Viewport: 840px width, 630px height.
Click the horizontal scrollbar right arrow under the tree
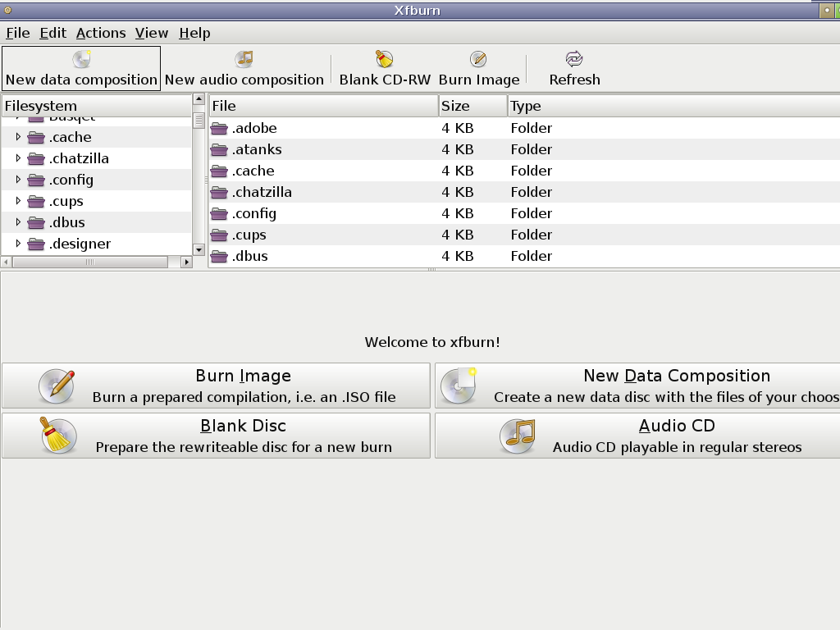186,262
